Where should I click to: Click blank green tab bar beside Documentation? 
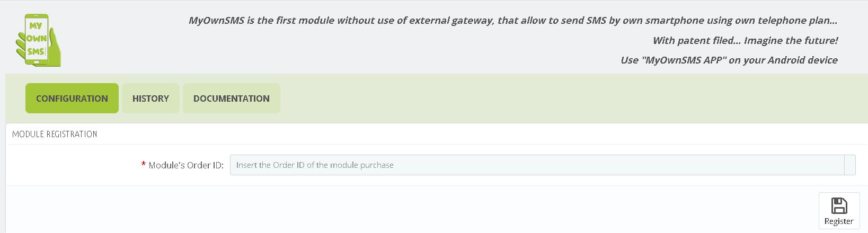[x=572, y=98]
